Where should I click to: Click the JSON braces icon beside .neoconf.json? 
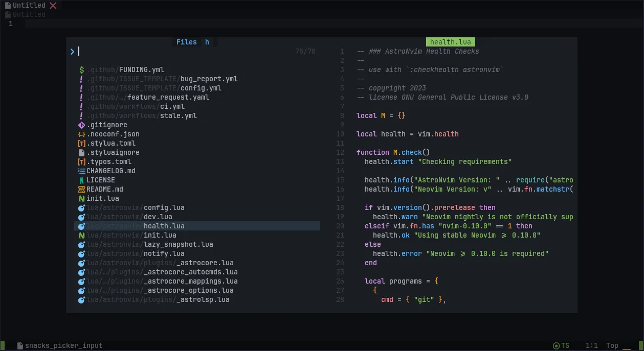(81, 134)
